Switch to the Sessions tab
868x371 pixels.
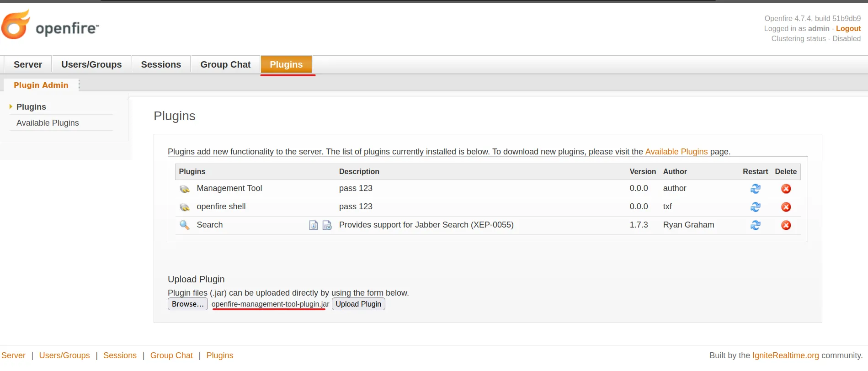click(161, 64)
